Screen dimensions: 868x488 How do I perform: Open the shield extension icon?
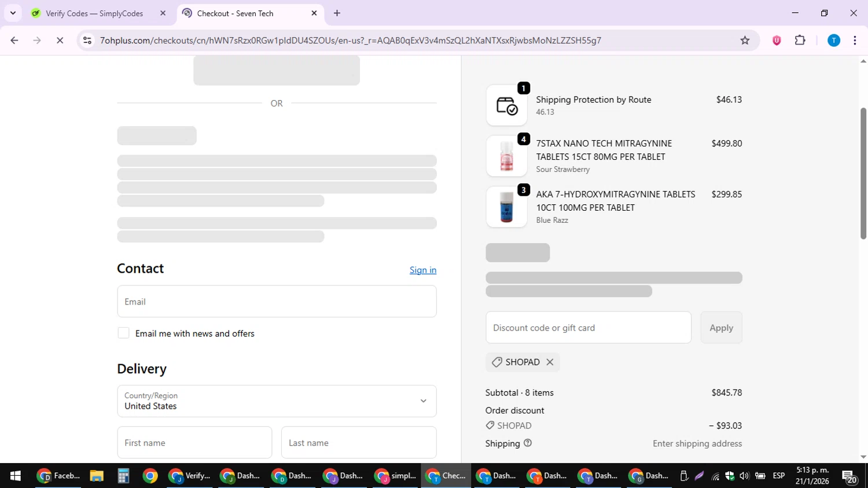777,41
